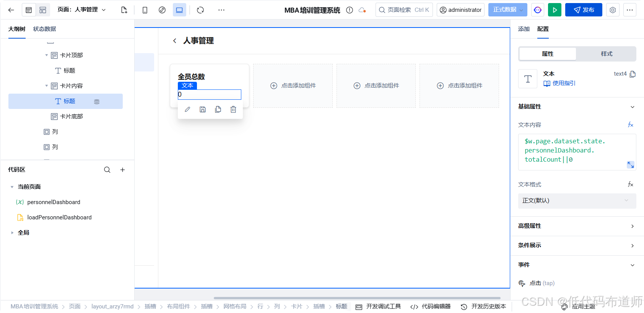Screen dimensions: 644x313
Task: Toggle fx expression for 文本内容
Action: (631, 125)
